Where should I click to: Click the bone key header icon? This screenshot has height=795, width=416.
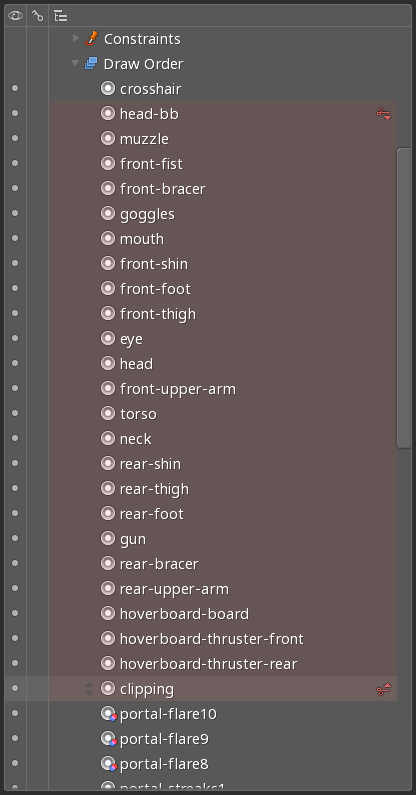point(38,16)
